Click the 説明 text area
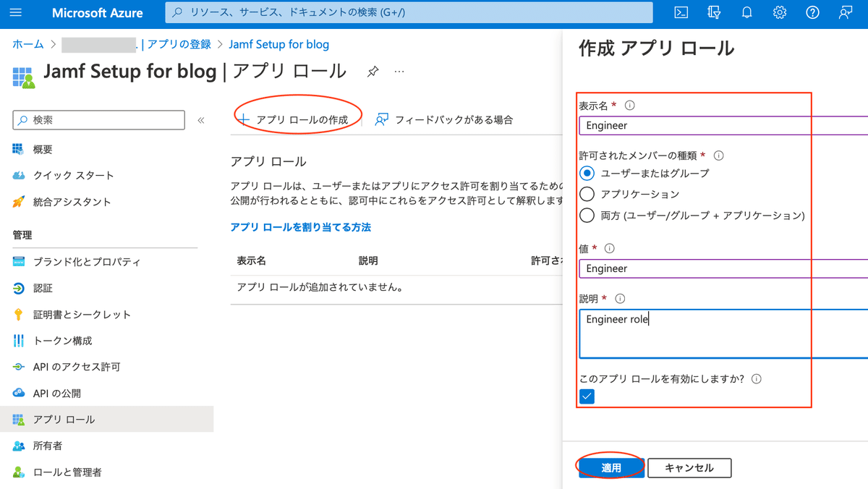Screen dimensions: 868x489 723,333
